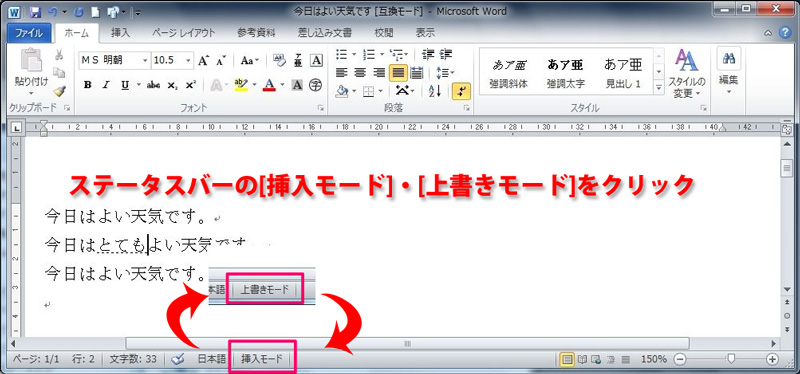Open the ファイル tab

coord(28,33)
